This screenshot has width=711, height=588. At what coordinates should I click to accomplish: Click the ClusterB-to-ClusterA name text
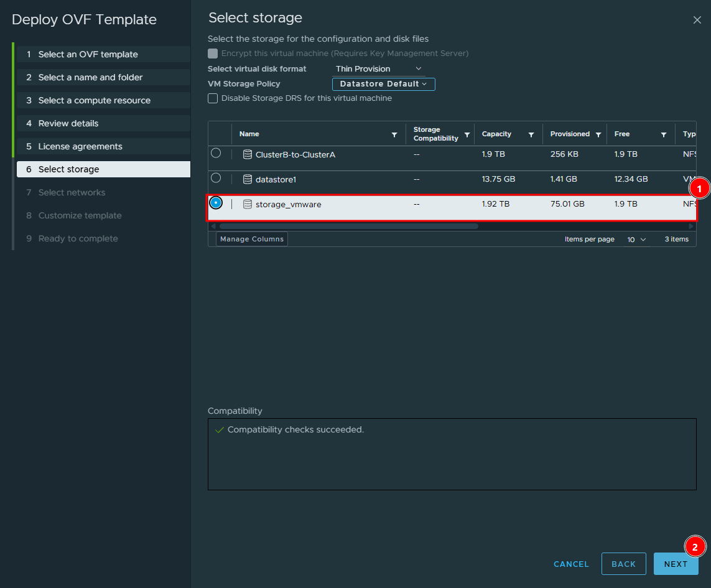tap(295, 155)
